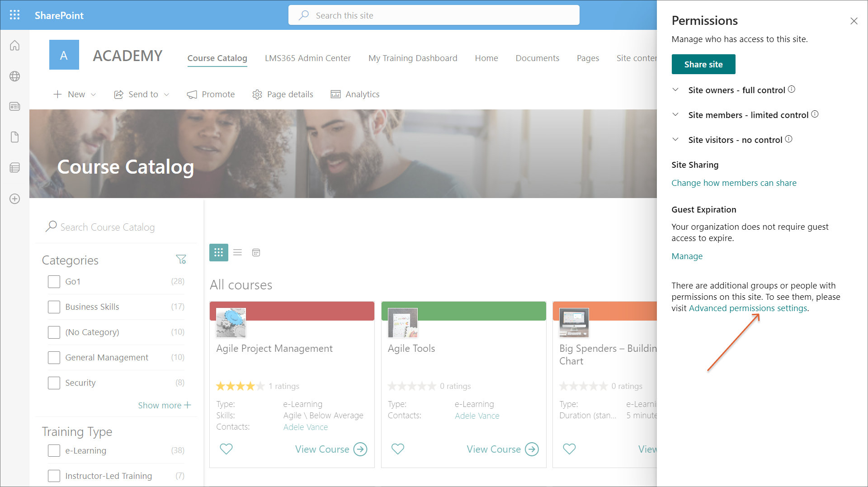
Task: Favorite the Agile Project Management course
Action: 226,449
